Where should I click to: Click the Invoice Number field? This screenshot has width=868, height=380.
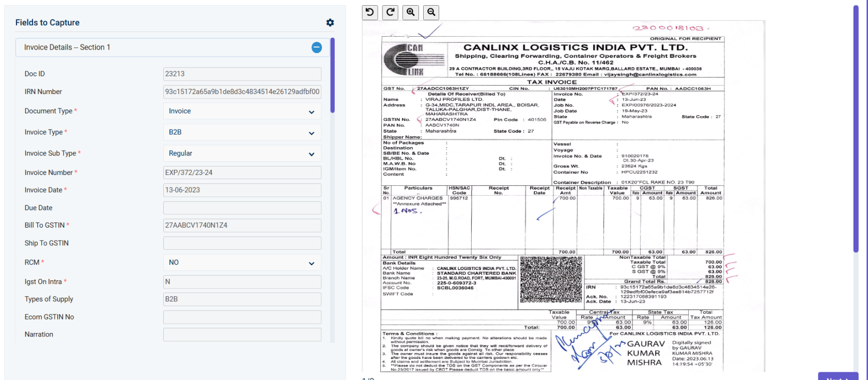coord(242,172)
